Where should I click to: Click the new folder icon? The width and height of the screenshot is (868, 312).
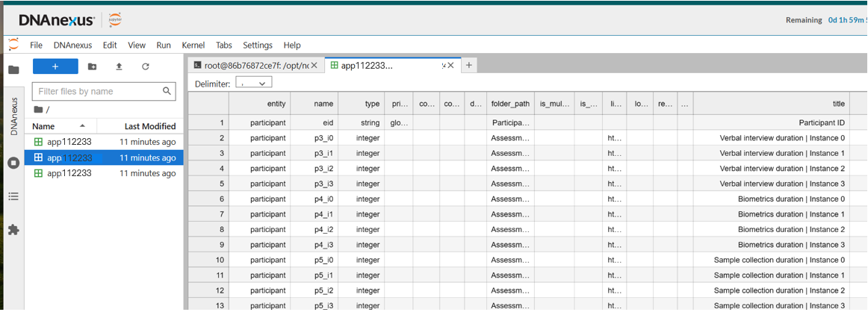(92, 66)
